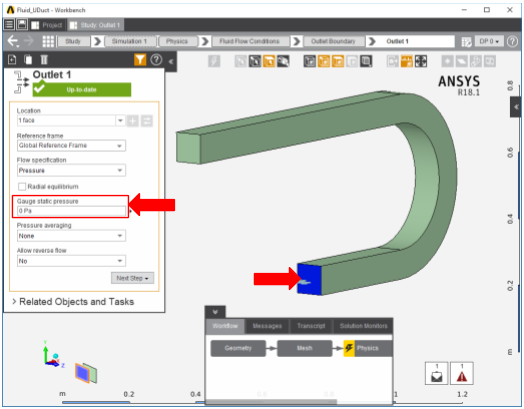The width and height of the screenshot is (524, 409).
Task: Click the Study breadcrumb
Action: click(x=74, y=41)
